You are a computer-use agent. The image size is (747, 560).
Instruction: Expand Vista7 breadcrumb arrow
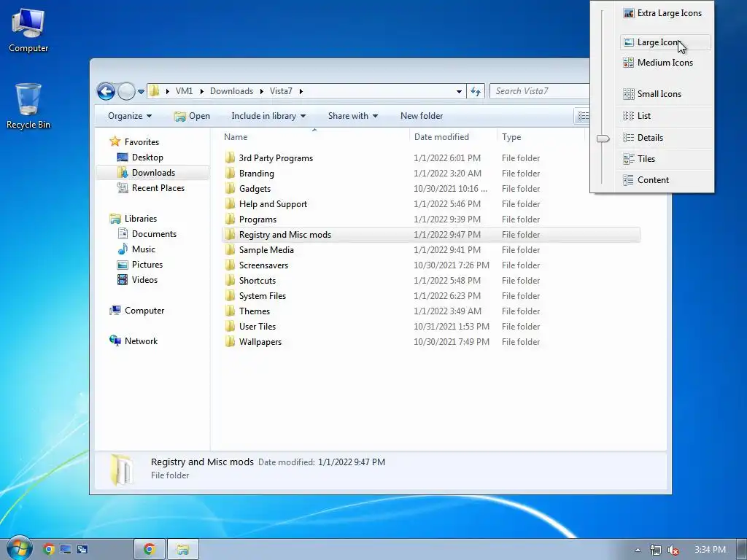pyautogui.click(x=301, y=91)
